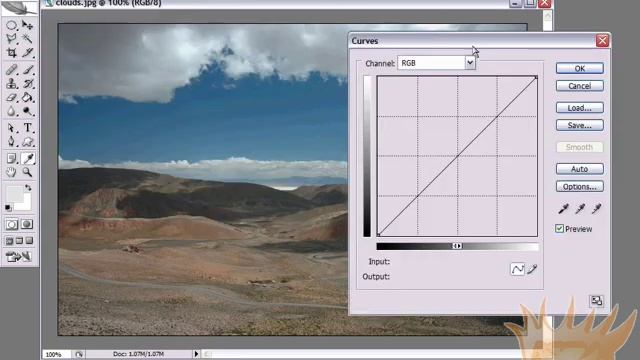Select the Custom Shape tool
The image size is (640, 360).
point(27,142)
